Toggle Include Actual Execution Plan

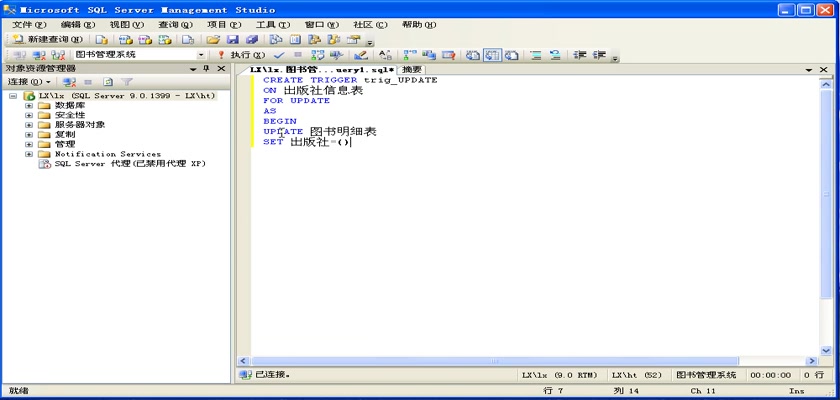click(410, 55)
